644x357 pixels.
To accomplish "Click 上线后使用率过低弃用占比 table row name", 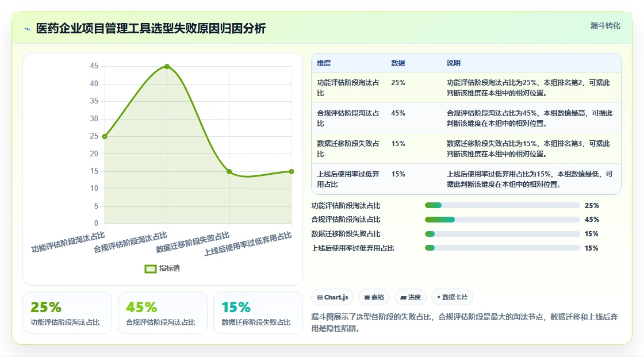I will (x=348, y=179).
